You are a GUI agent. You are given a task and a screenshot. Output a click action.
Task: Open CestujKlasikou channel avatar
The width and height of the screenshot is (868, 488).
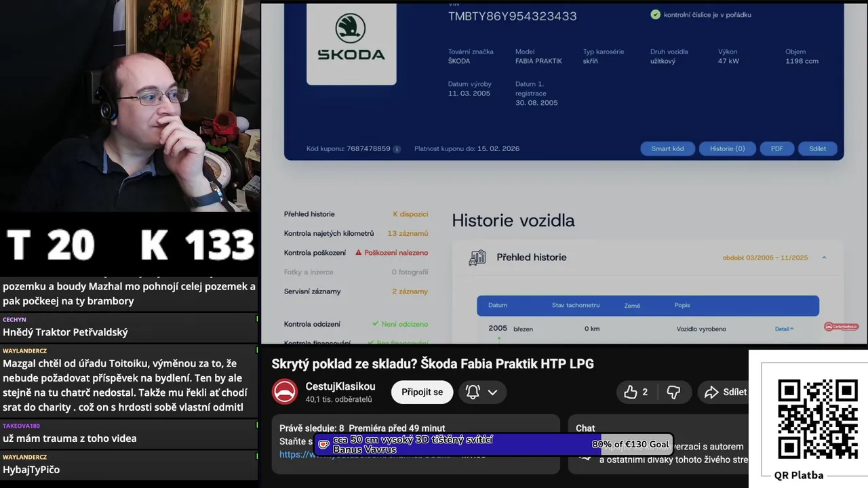point(285,392)
